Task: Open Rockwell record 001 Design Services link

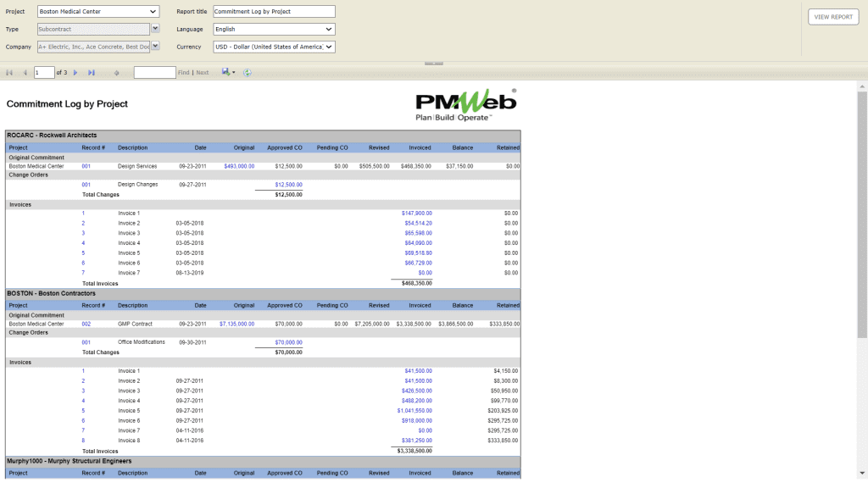Action: click(x=86, y=166)
